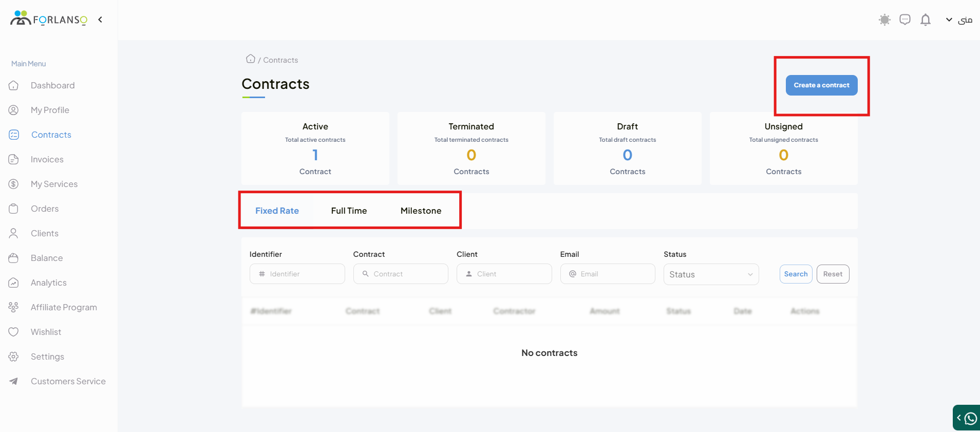Click the Create a contract button
This screenshot has width=980, height=432.
(x=821, y=85)
